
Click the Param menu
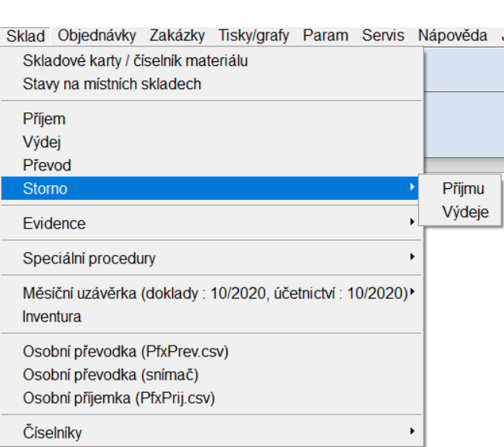click(x=325, y=36)
